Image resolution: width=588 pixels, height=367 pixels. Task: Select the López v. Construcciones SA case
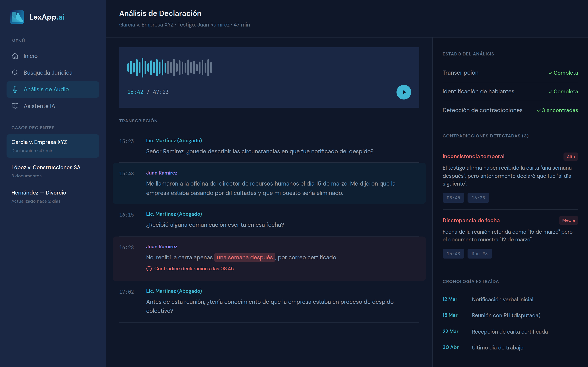point(46,167)
